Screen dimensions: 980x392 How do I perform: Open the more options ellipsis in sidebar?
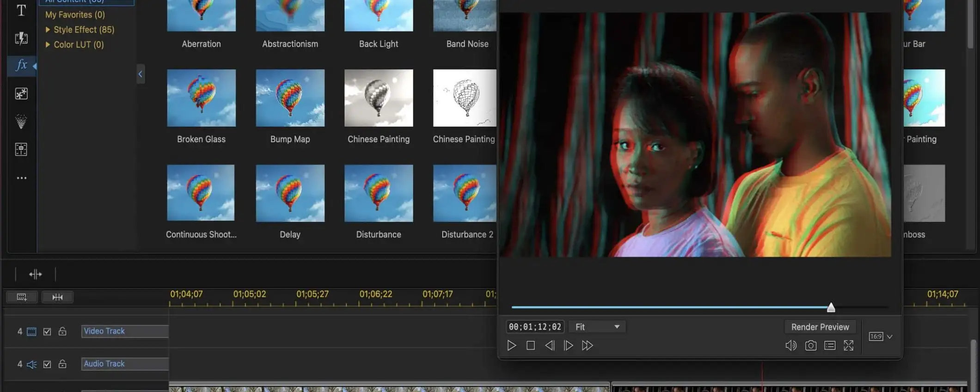tap(21, 178)
